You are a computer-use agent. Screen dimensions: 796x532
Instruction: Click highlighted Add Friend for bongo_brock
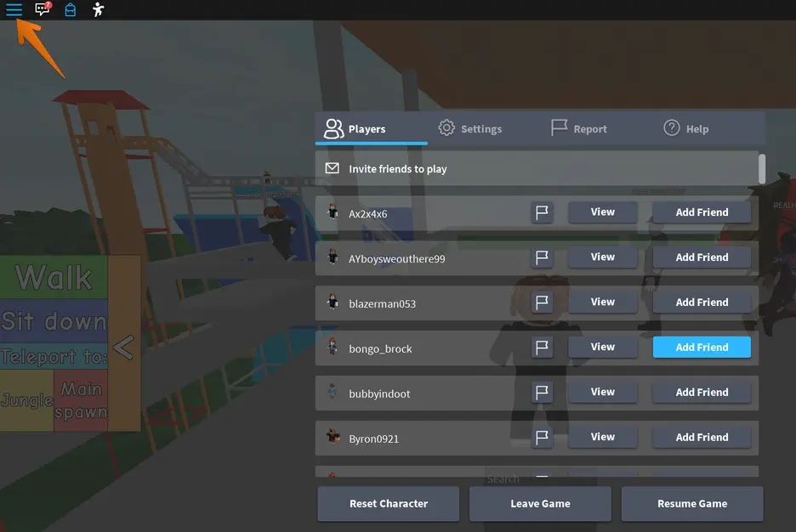[702, 348]
